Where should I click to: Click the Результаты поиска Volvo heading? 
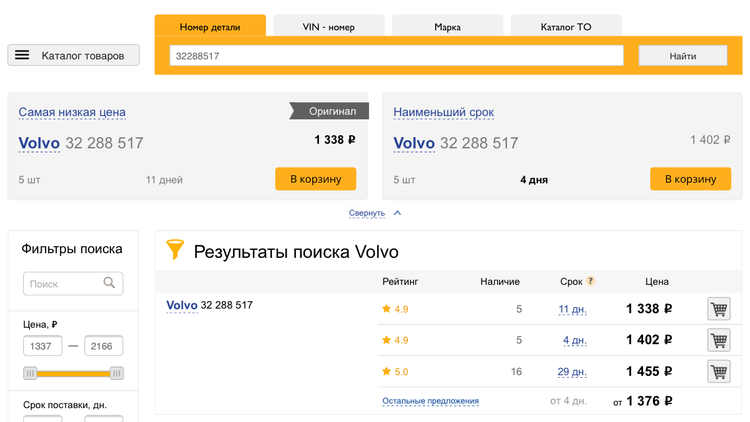[296, 252]
